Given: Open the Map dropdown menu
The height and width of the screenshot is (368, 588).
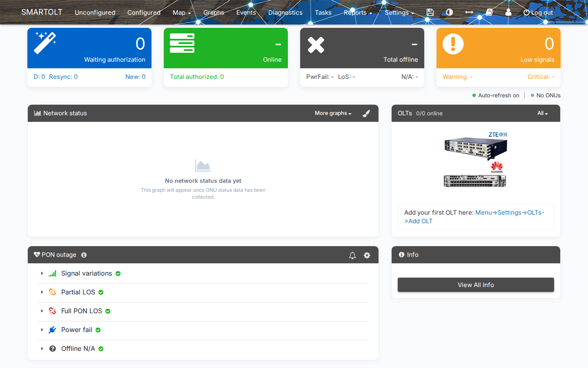Looking at the screenshot, I should 182,13.
